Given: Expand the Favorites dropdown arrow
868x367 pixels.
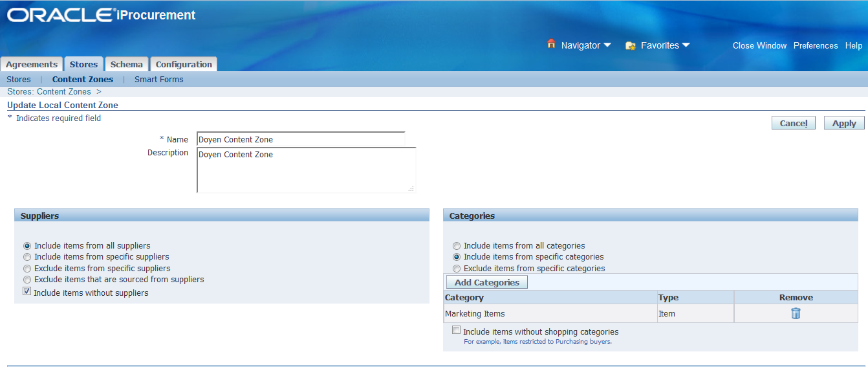Looking at the screenshot, I should [x=686, y=45].
